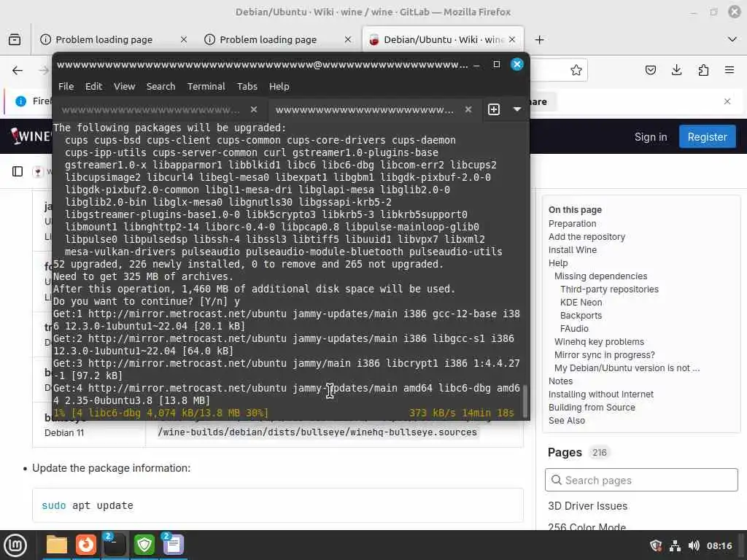Open the terminal Help menu

(x=279, y=86)
